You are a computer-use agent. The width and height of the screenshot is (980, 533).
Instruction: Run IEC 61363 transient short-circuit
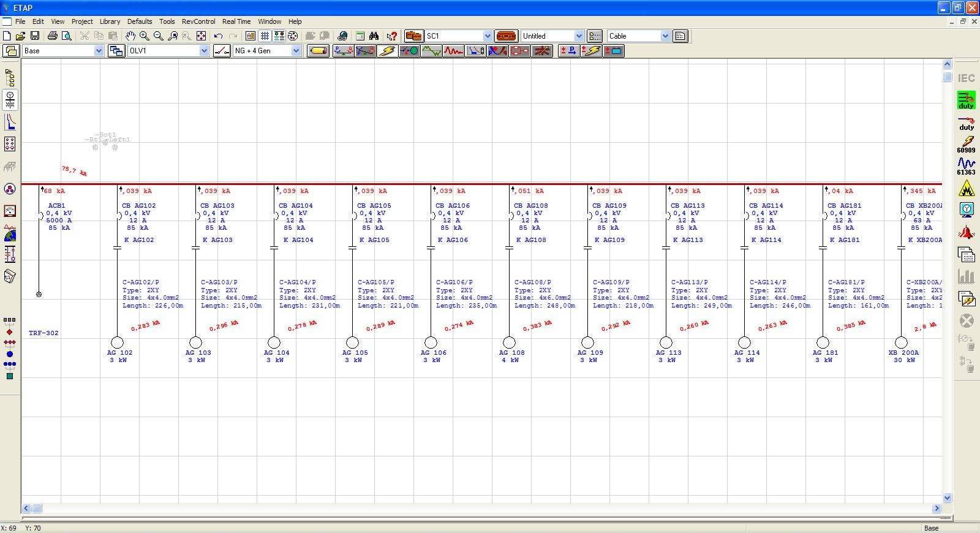pos(966,166)
